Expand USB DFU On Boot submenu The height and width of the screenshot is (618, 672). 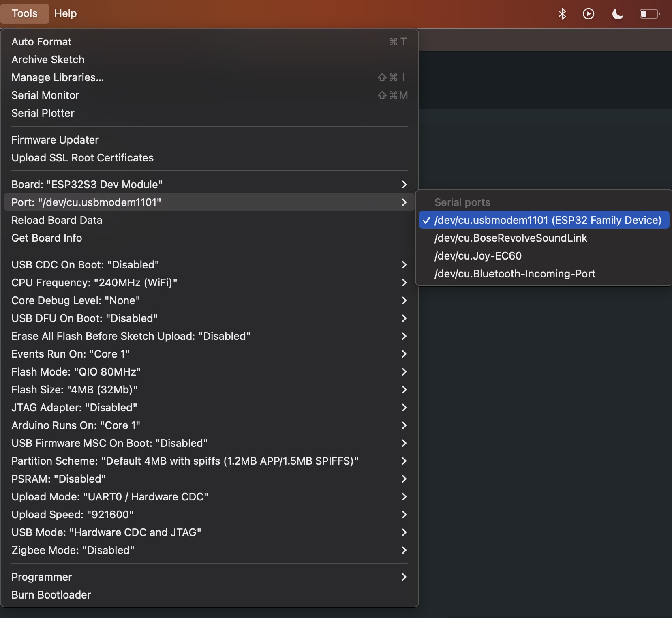coord(210,318)
